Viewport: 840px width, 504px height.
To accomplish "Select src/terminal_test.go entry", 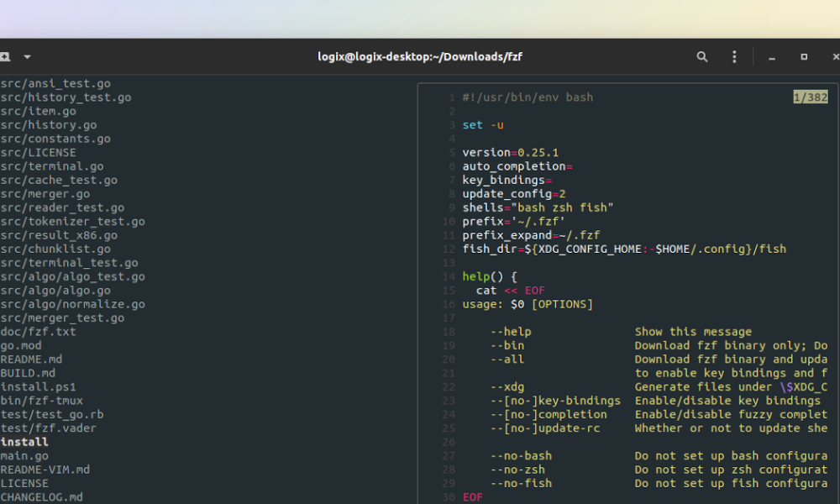I will tap(70, 263).
